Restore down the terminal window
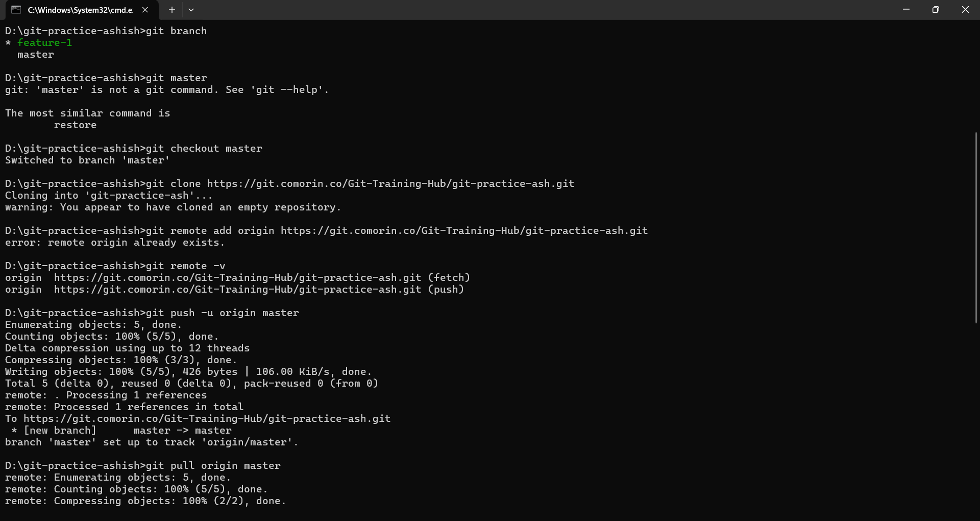The width and height of the screenshot is (980, 521). (x=936, y=10)
